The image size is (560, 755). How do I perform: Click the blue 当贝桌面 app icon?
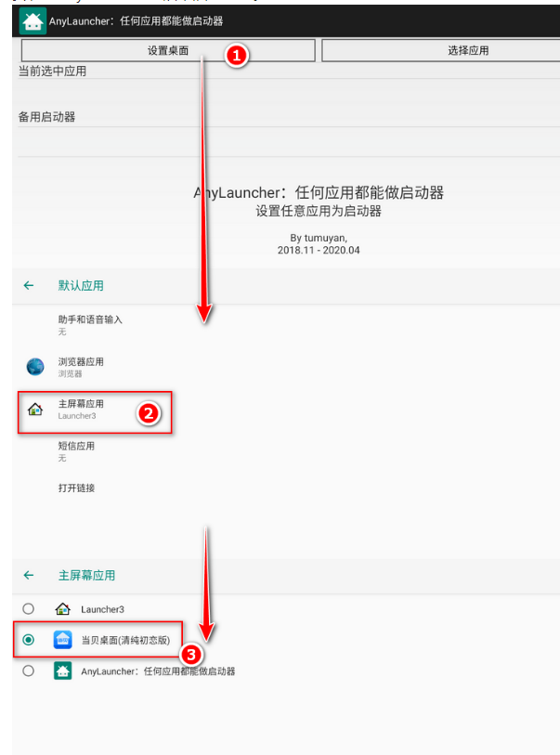tap(62, 640)
